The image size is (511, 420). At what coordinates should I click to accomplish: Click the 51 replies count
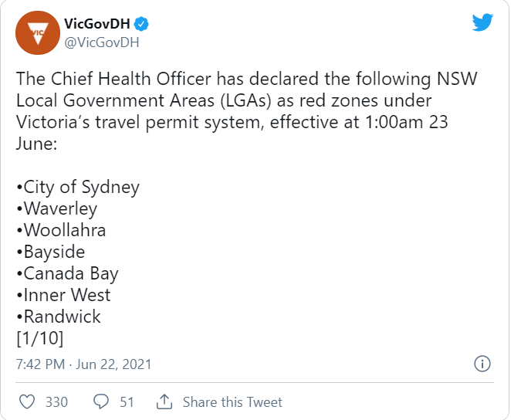[x=127, y=402]
